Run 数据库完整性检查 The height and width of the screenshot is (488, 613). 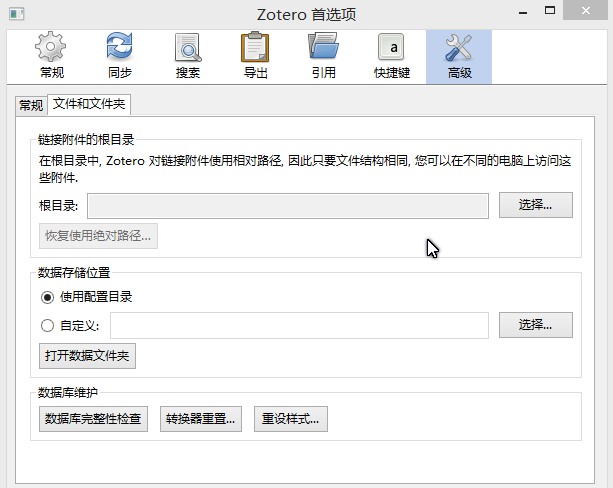click(93, 419)
